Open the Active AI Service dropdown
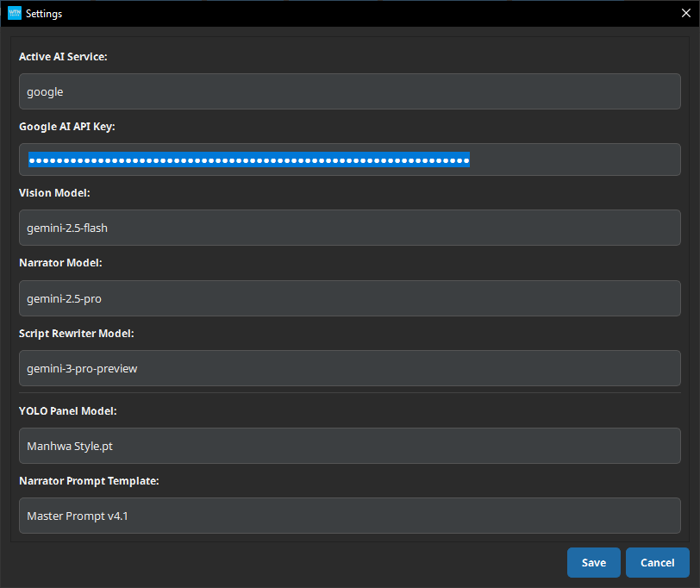This screenshot has width=700, height=588. pos(349,91)
